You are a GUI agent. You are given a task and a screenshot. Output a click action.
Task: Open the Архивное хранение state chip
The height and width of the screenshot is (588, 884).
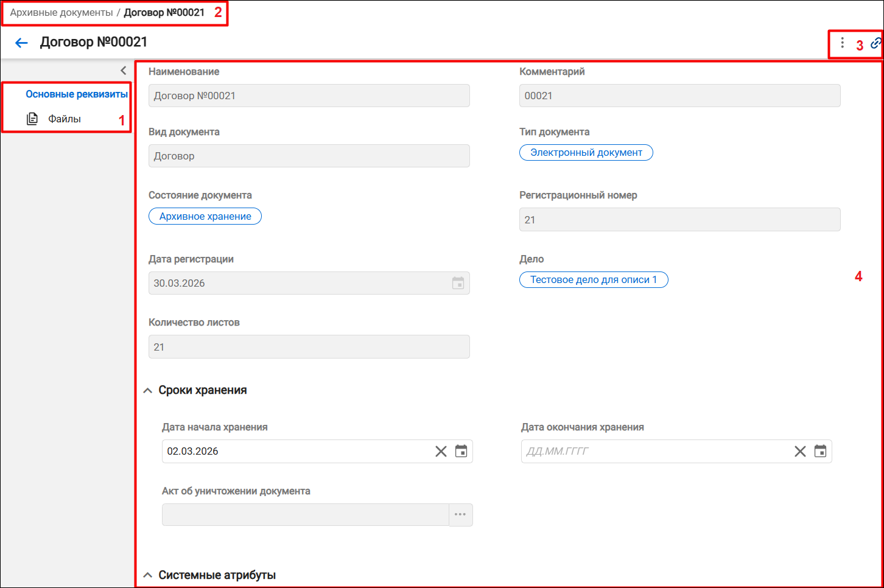pyautogui.click(x=205, y=216)
